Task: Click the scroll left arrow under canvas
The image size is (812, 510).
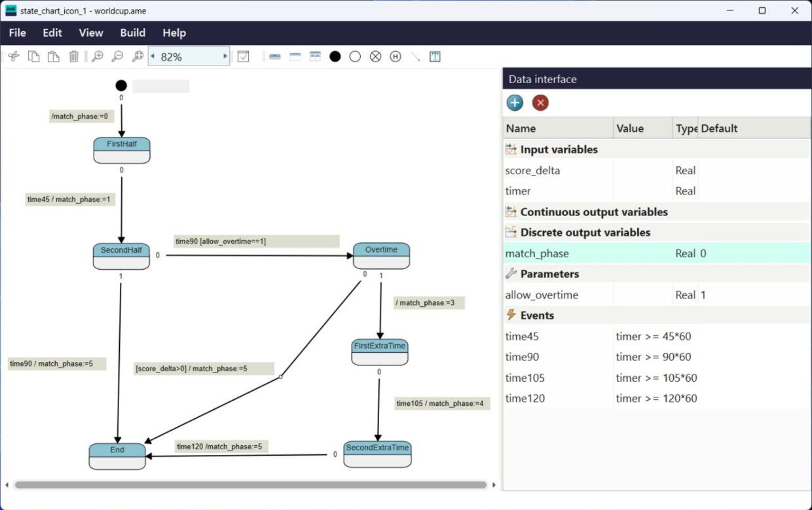Action: [x=7, y=485]
